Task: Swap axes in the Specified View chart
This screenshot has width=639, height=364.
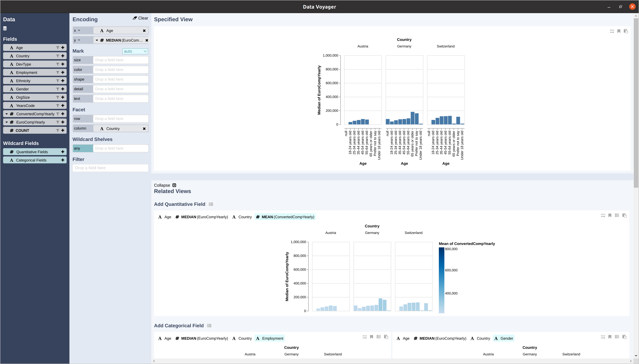Action: pos(612,31)
